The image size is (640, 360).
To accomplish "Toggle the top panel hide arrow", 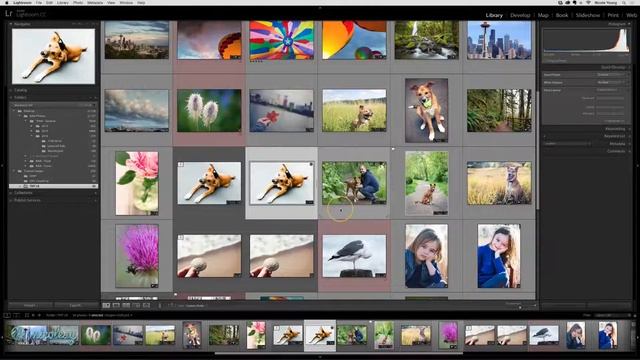I will [320, 8].
